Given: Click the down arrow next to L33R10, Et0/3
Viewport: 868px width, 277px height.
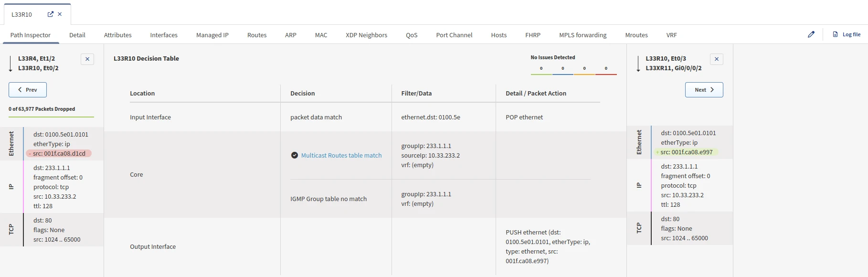Looking at the screenshot, I should click(x=638, y=64).
